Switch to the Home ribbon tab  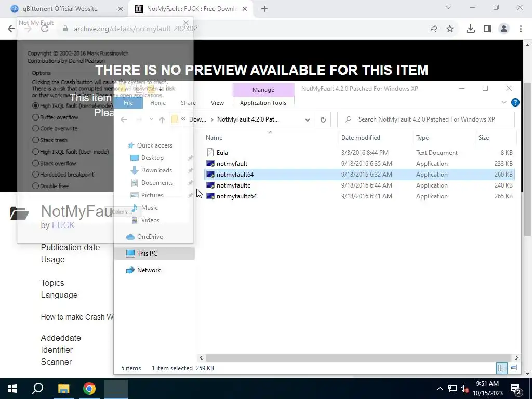click(158, 103)
